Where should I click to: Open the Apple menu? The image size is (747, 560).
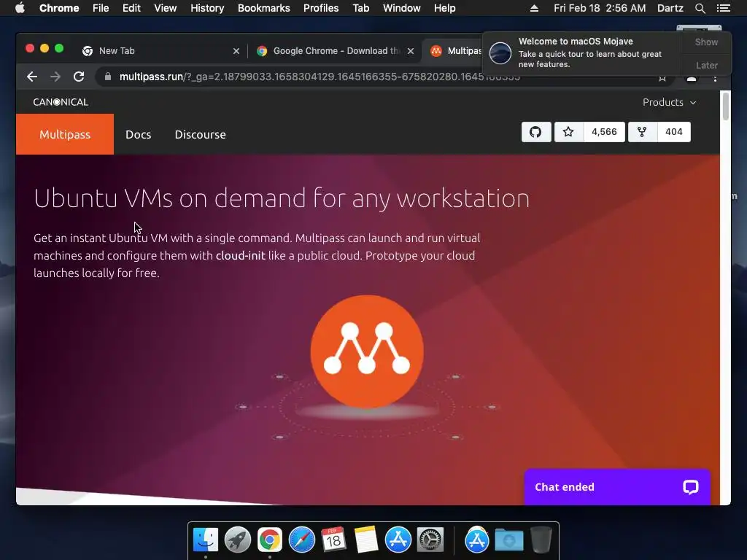[x=20, y=8]
